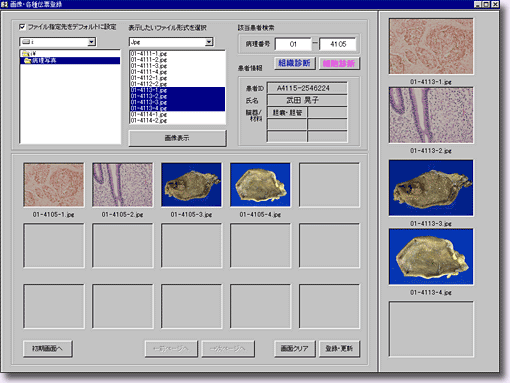Image resolution: width=510 pixels, height=383 pixels.
Task: Click the 画面クリア button
Action: pos(295,349)
